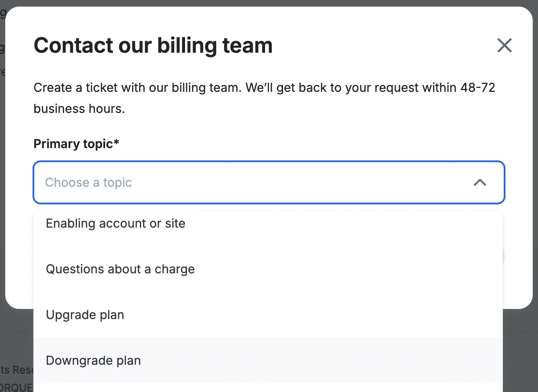The width and height of the screenshot is (538, 392).
Task: Select "Enabling account or site" topic
Action: [116, 223]
